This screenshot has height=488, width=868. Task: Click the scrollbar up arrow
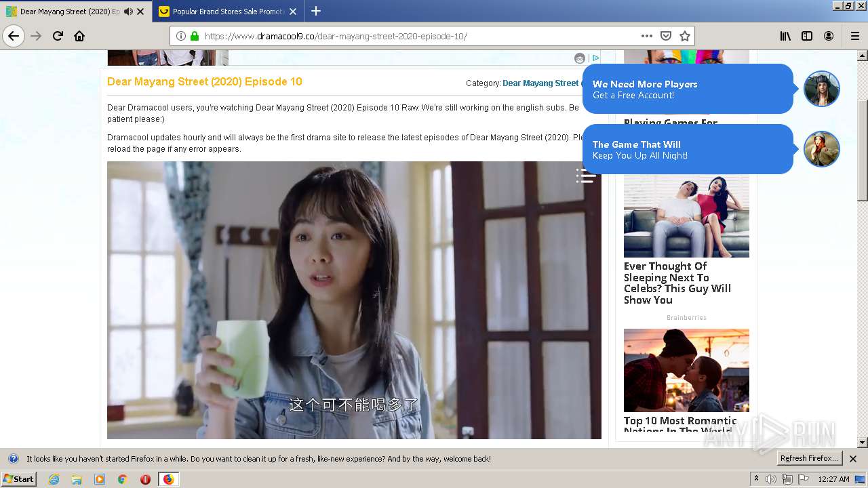click(x=863, y=56)
